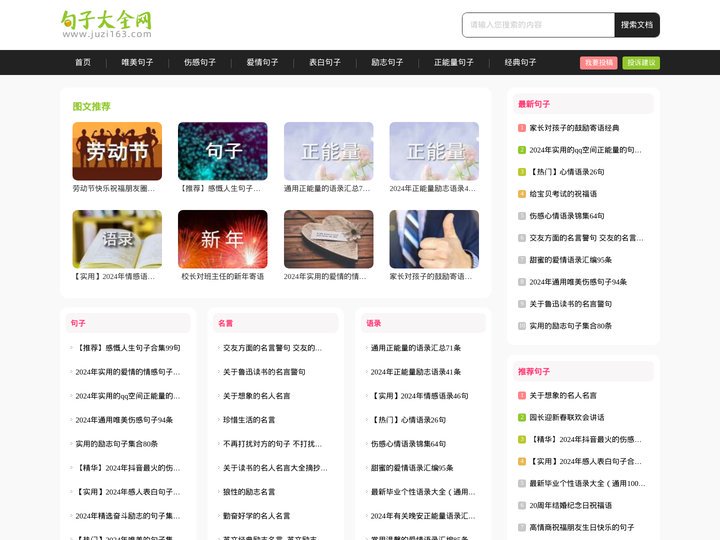Click rank 4 badge beside 给宝贝考试的祝福语
This screenshot has width=720, height=540.
point(522,194)
